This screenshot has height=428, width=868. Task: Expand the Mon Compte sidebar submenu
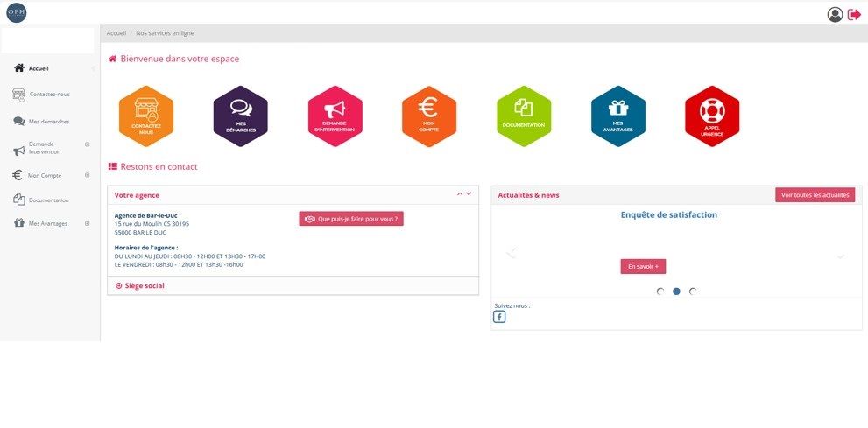point(87,175)
